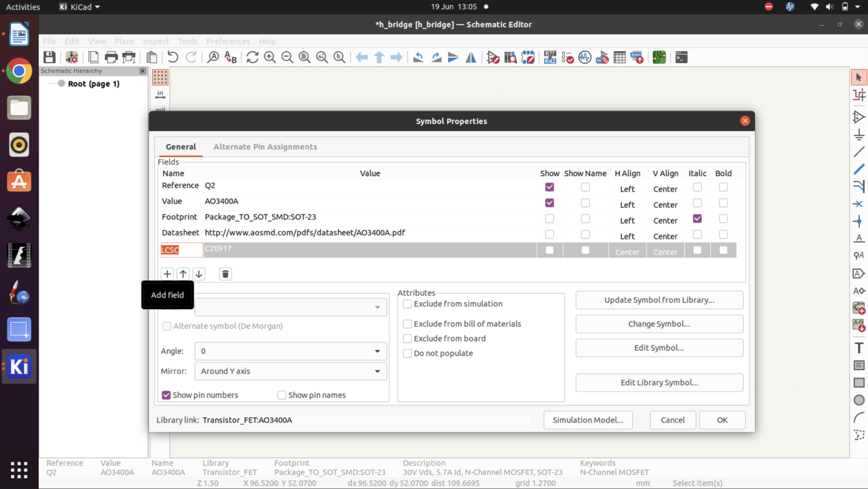
Task: Expand the Unit dropdown
Action: [291, 307]
